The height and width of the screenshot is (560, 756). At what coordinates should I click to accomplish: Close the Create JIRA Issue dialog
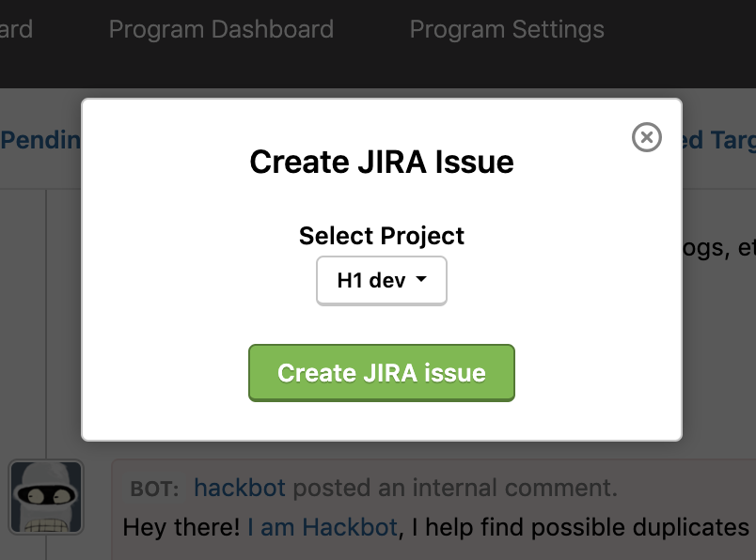[x=646, y=138]
